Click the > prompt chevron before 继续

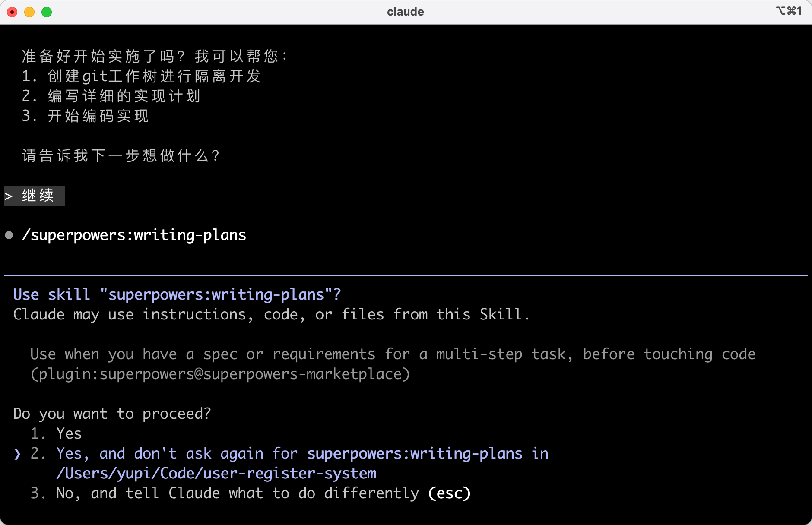click(9, 196)
